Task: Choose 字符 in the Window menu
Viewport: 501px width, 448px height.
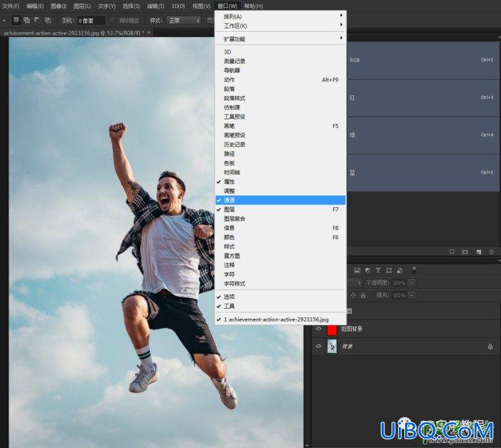Action: tap(281, 274)
